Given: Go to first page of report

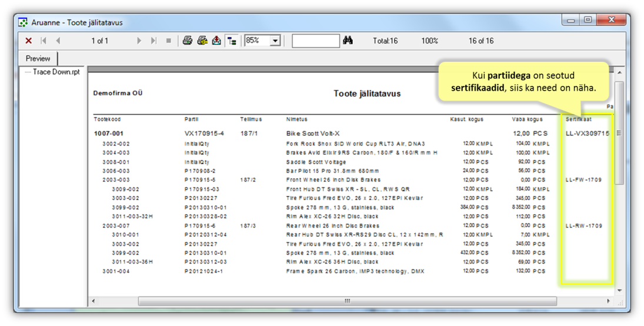Looking at the screenshot, I should coord(44,41).
